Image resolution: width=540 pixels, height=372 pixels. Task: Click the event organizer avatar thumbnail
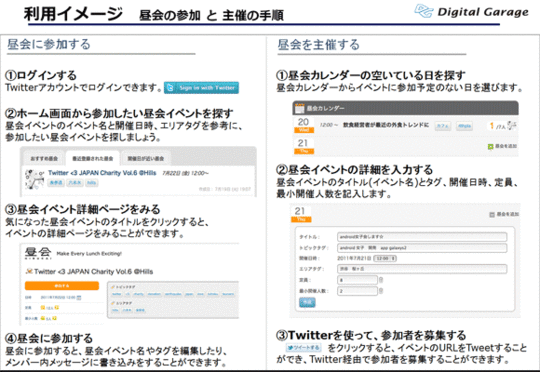34,179
